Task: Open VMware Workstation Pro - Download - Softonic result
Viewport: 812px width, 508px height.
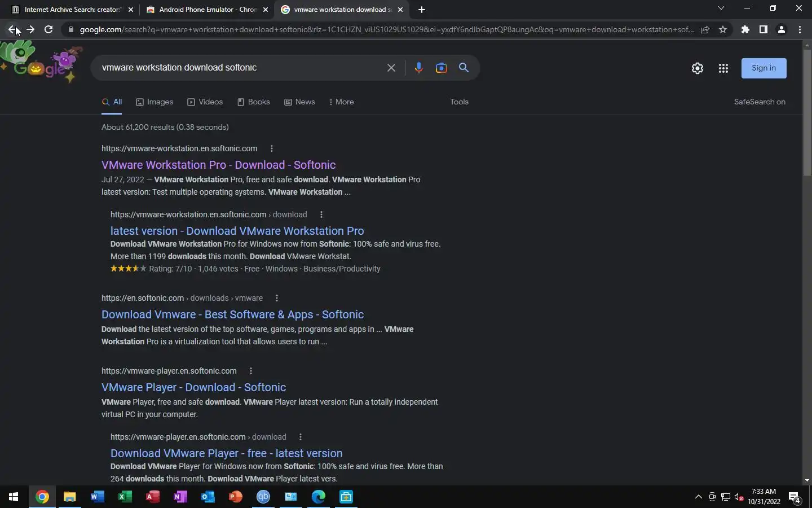Action: [x=218, y=165]
